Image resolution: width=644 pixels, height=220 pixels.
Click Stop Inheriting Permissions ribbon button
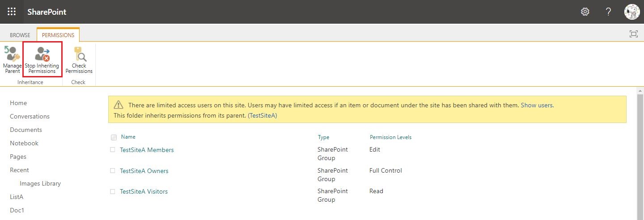[x=42, y=60]
